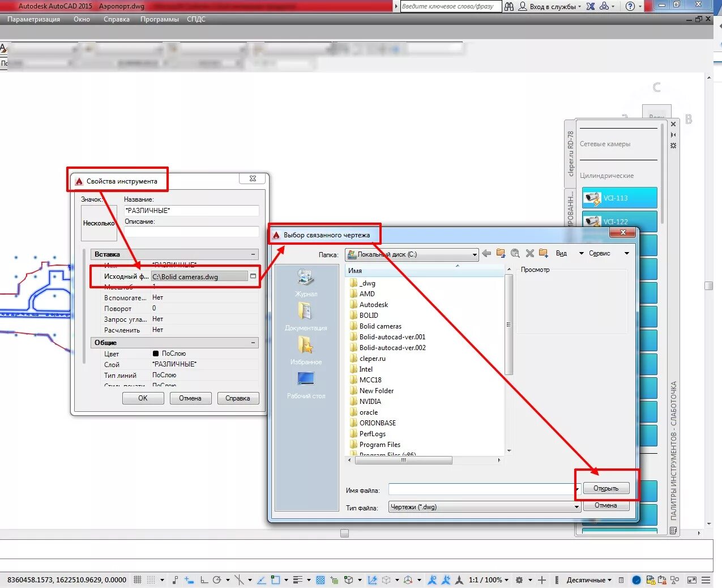Click the help question mark icon in title bar
Screen dimensions: 722x588
630,6
